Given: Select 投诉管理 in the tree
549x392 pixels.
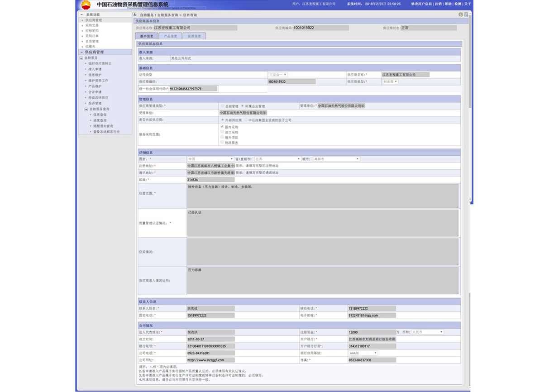Looking at the screenshot, I should click(x=95, y=103).
